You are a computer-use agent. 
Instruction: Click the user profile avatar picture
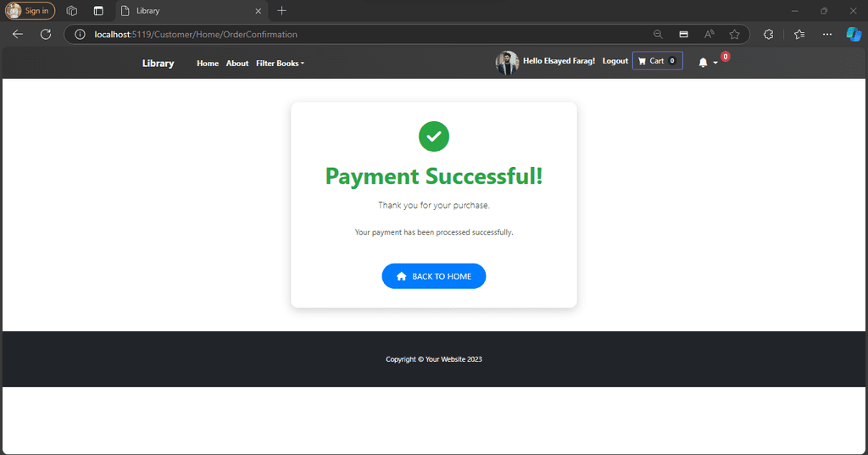pyautogui.click(x=507, y=63)
